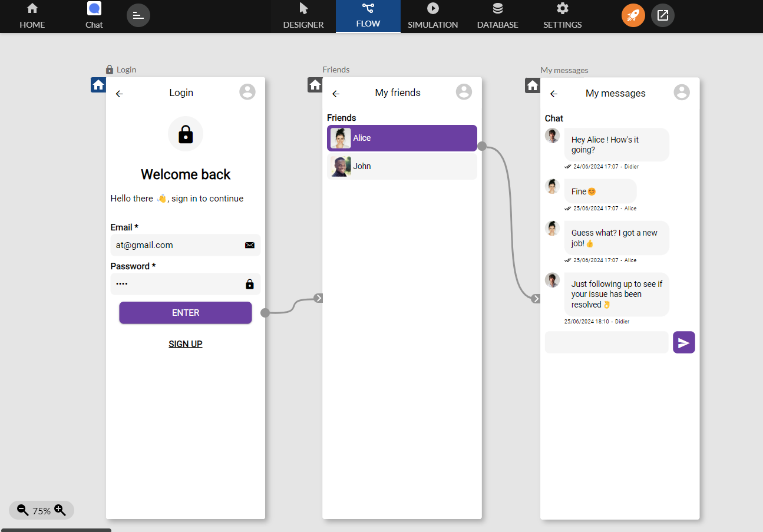The height and width of the screenshot is (532, 763).
Task: Click the Password input field
Action: (186, 284)
